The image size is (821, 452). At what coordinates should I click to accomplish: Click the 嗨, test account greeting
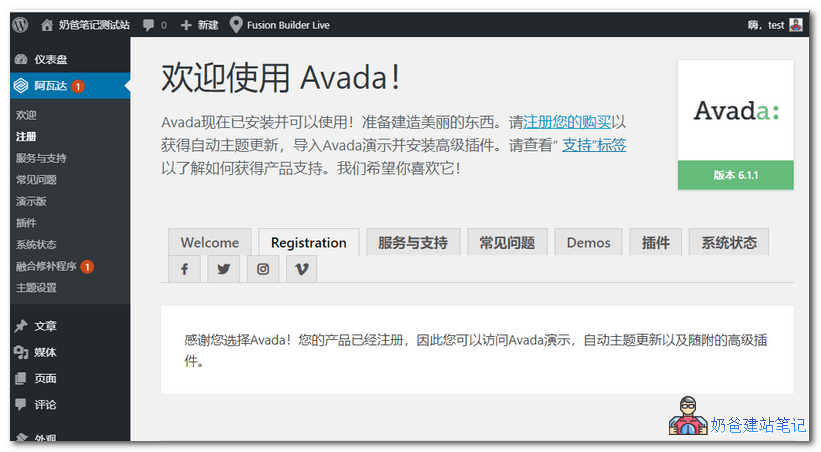click(x=766, y=25)
